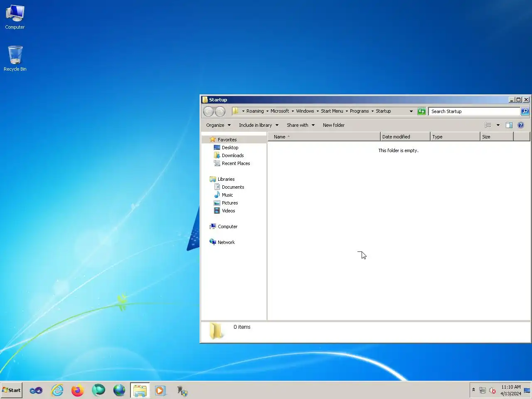Click Show desktop button by the clock

pos(527,390)
